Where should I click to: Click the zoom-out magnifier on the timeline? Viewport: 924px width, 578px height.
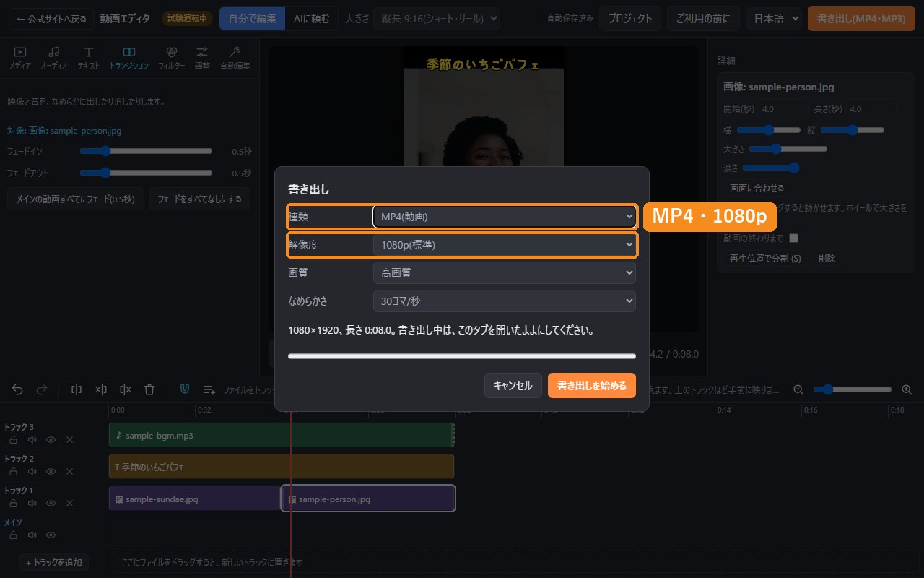click(799, 389)
